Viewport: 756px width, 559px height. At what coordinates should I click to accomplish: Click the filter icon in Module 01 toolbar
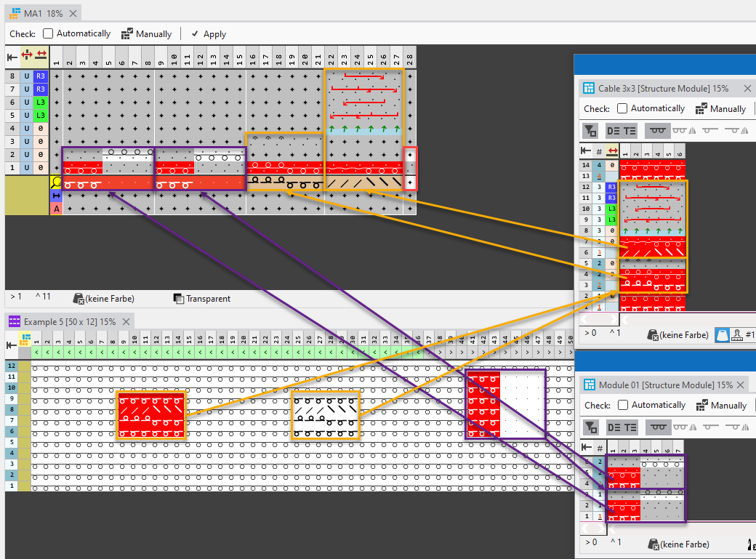tap(591, 427)
